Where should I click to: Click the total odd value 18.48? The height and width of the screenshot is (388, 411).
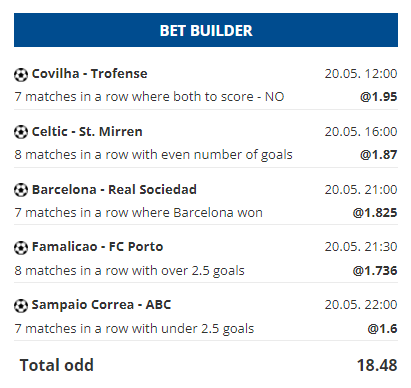[377, 365]
